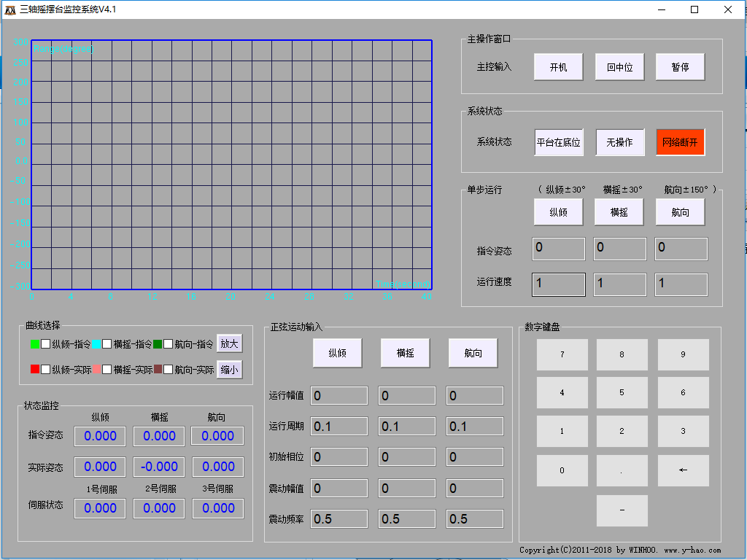Zoom in the chart with 放大
Image resolution: width=747 pixels, height=560 pixels.
229,344
